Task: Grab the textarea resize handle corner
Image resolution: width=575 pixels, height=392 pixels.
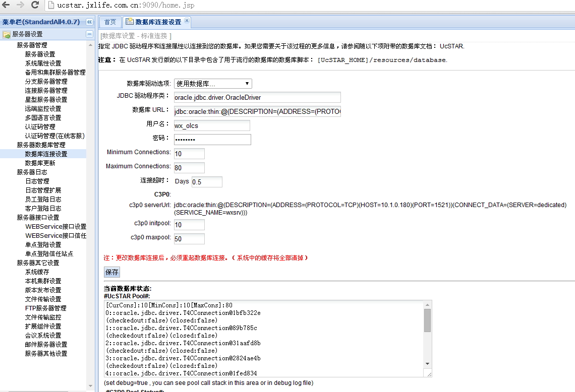Action: (429, 374)
